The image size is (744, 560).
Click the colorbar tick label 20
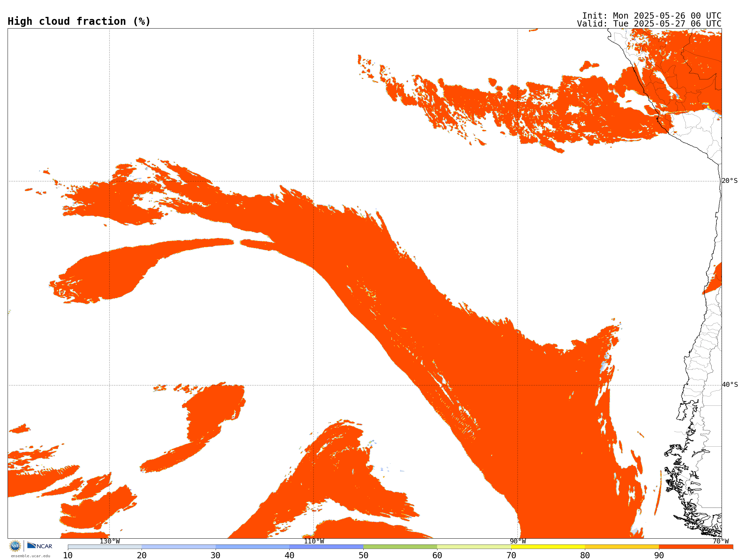pos(142,556)
